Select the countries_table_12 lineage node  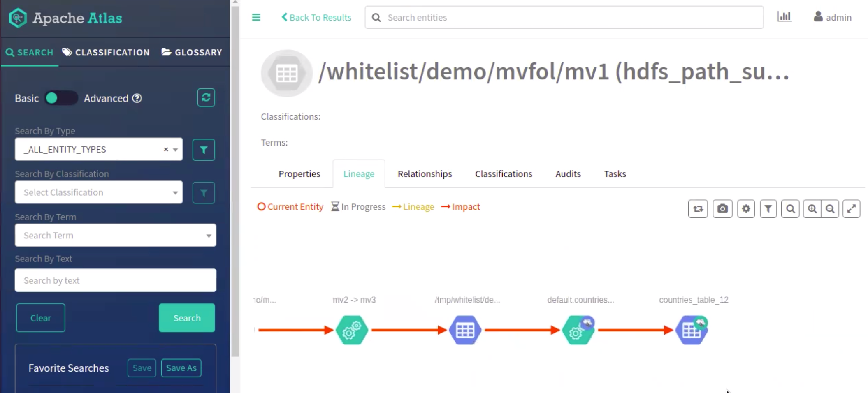692,330
